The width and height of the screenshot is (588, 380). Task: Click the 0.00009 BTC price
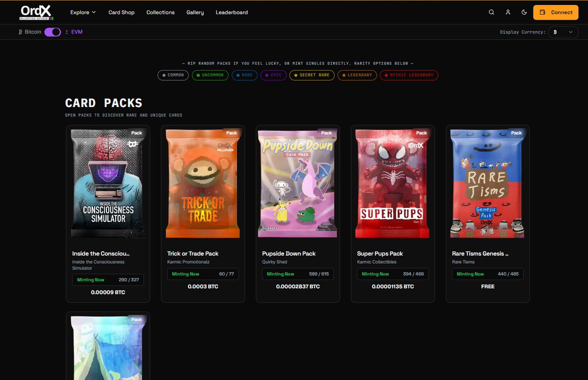108,292
